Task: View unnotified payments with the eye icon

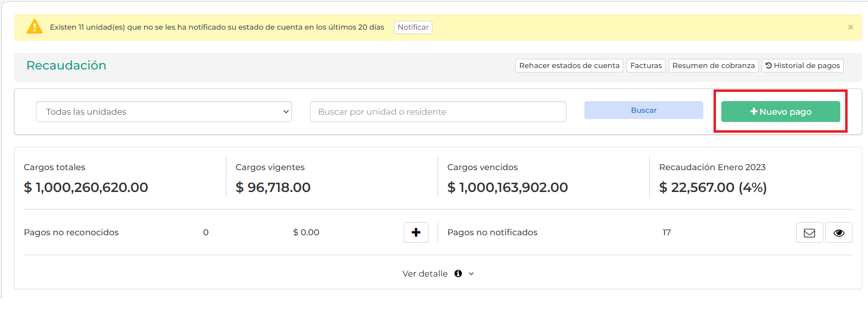Action: (838, 233)
